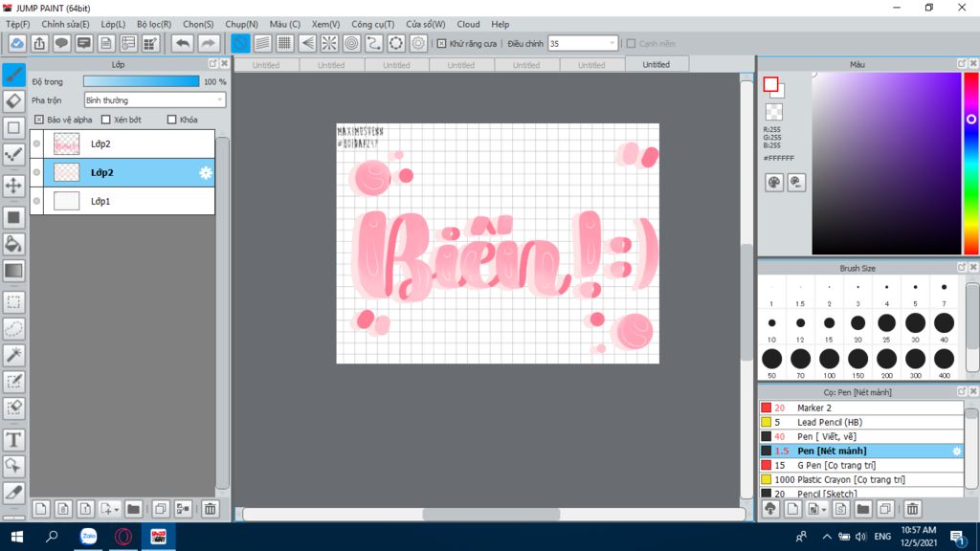Select the Lasso selection tool
Screen dimensions: 980x551
13,329
